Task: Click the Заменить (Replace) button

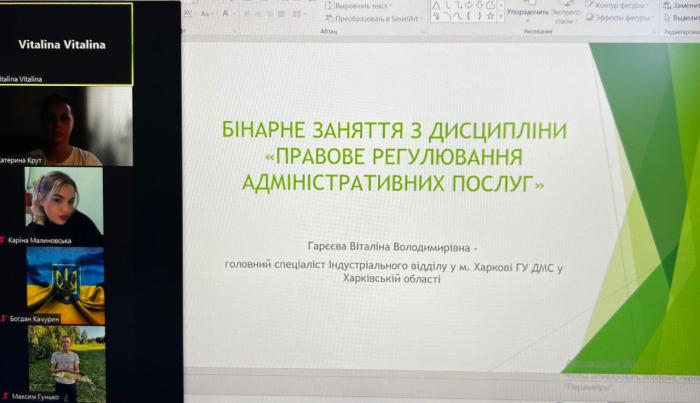Action: point(681,6)
